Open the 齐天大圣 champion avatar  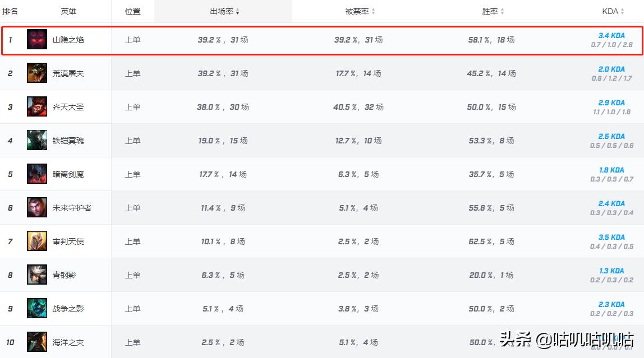[37, 107]
